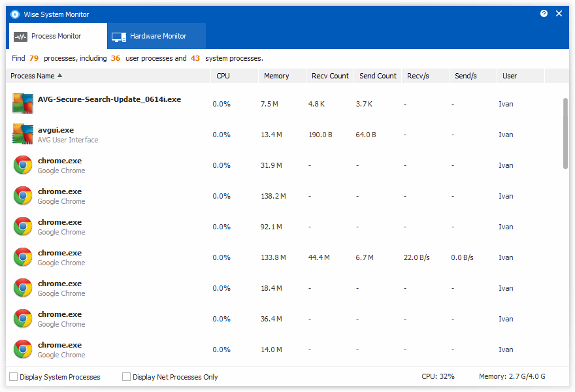Click the AVG-Secure-Search-Update_0614i.exe icon
575x392 pixels.
23,103
